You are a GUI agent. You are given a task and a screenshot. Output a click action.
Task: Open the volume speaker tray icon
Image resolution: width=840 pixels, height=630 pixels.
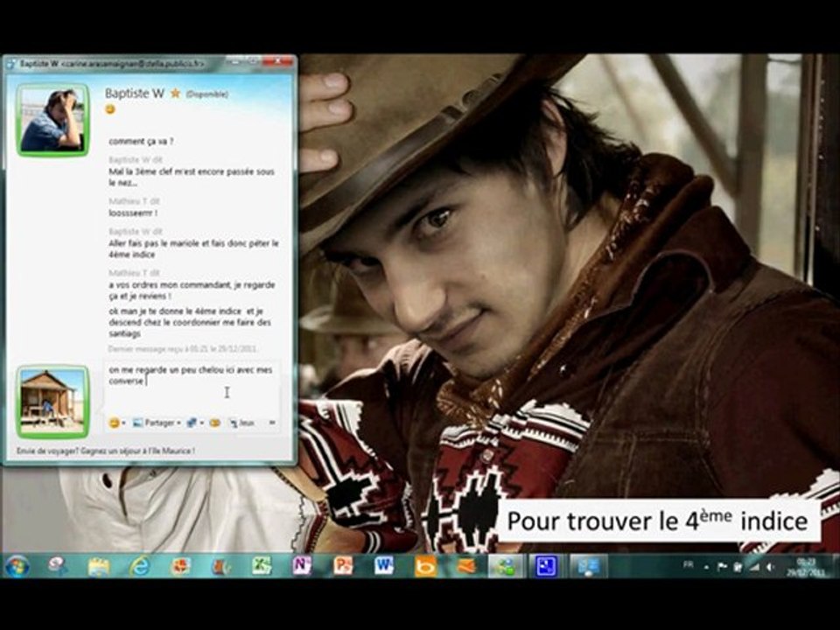[770, 567]
